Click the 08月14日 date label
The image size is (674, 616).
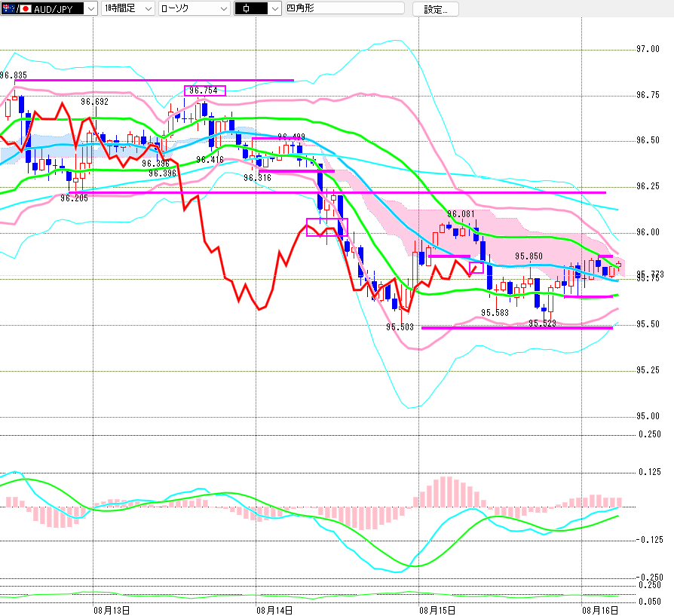(x=274, y=611)
